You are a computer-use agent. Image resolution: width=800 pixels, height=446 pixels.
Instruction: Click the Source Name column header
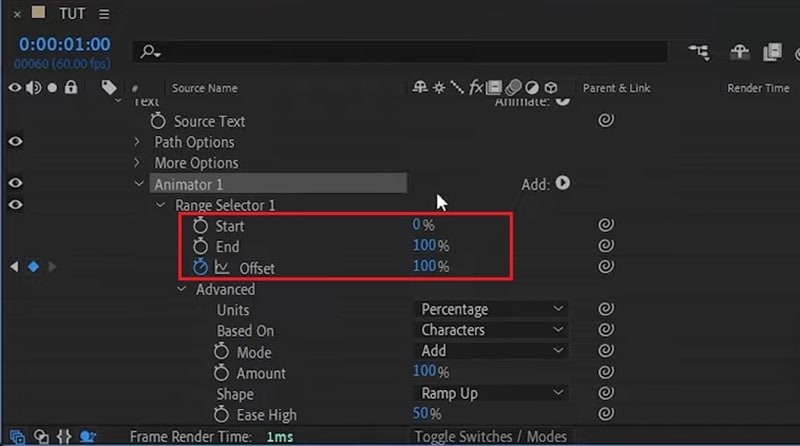205,88
